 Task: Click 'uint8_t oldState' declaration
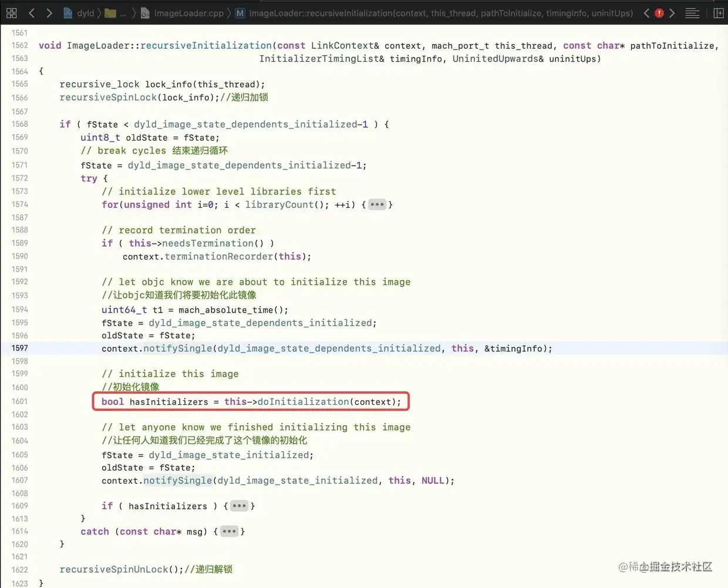point(124,137)
